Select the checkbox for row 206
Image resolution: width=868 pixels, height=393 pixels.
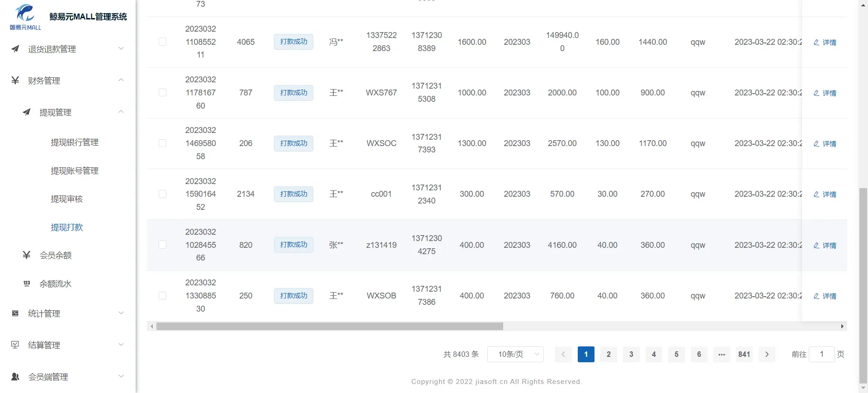click(x=162, y=143)
